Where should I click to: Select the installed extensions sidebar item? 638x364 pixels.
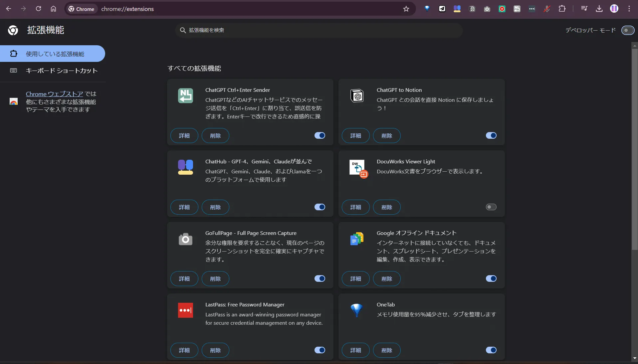click(x=55, y=54)
